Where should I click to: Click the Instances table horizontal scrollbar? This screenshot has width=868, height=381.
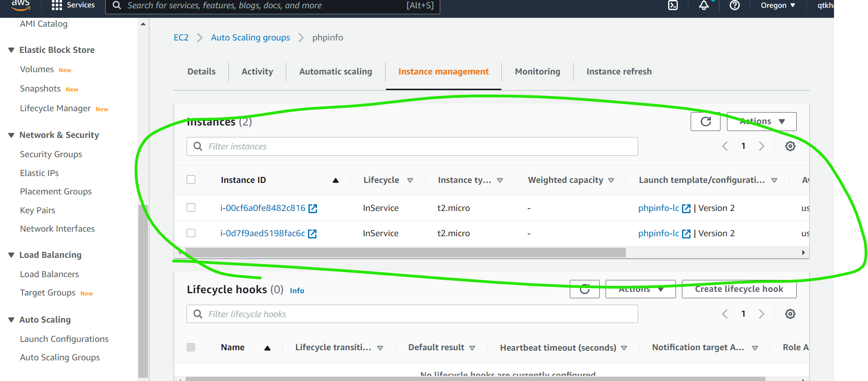pos(405,252)
